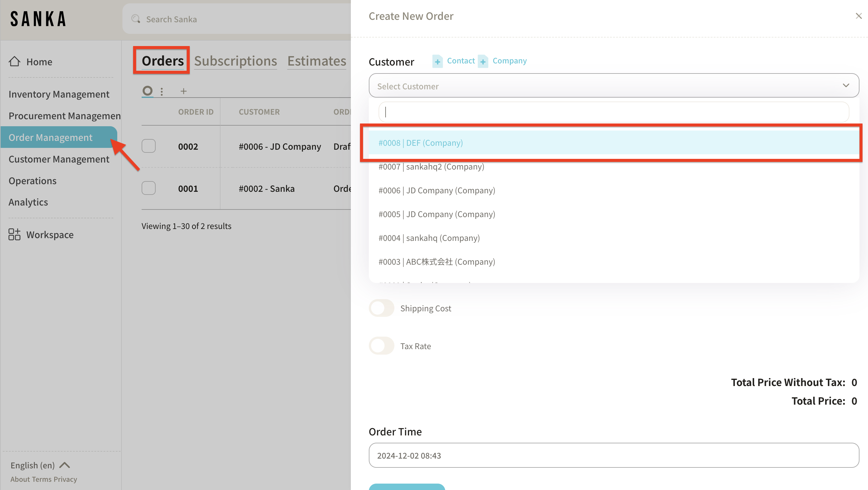Viewport: 868px width, 490px height.
Task: Check the box for order 0001
Action: tap(148, 188)
